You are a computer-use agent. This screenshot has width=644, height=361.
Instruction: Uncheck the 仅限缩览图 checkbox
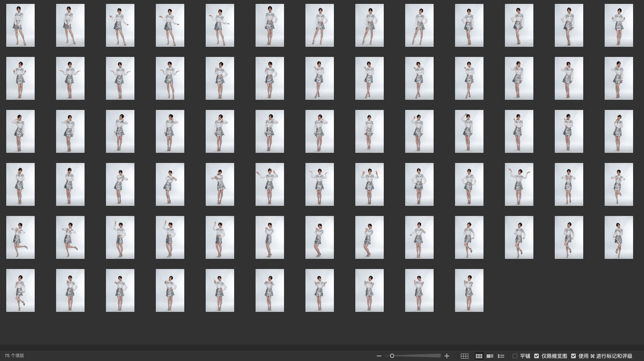click(536, 356)
